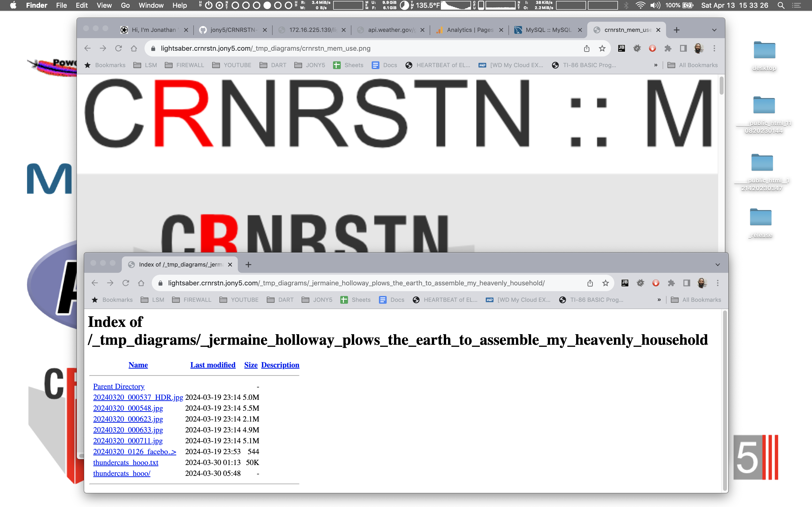
Task: Open Spotlight search in the menu bar
Action: pos(781,5)
